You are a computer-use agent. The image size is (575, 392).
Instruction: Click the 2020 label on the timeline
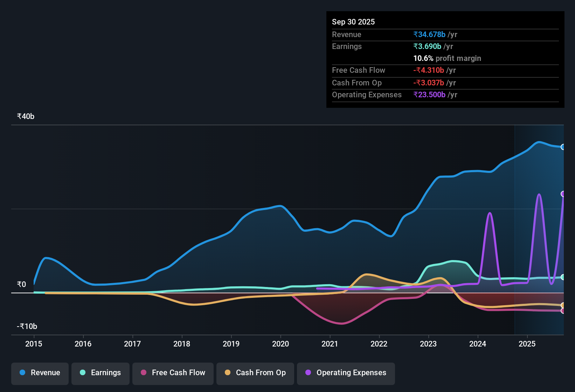pyautogui.click(x=280, y=344)
